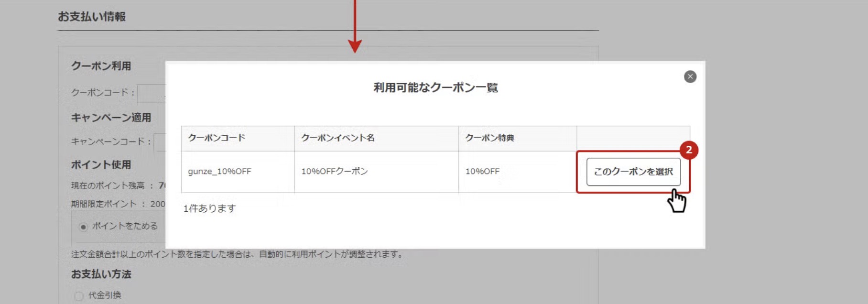Click the 10%OFF benefit cell

coord(482,172)
